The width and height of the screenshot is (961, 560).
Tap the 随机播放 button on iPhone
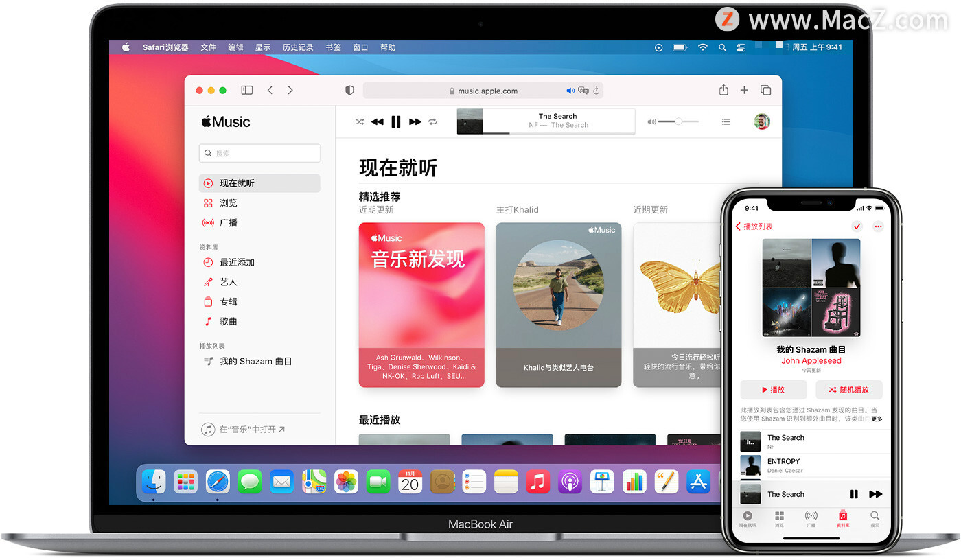849,389
